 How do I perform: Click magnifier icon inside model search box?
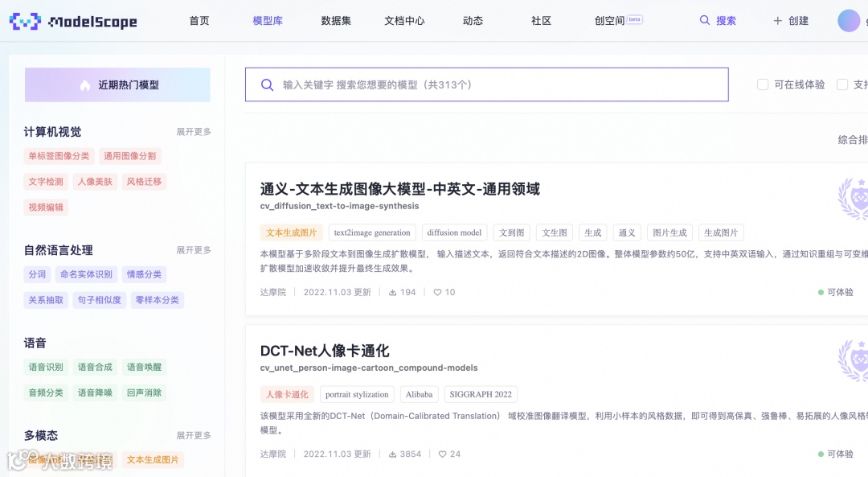267,84
